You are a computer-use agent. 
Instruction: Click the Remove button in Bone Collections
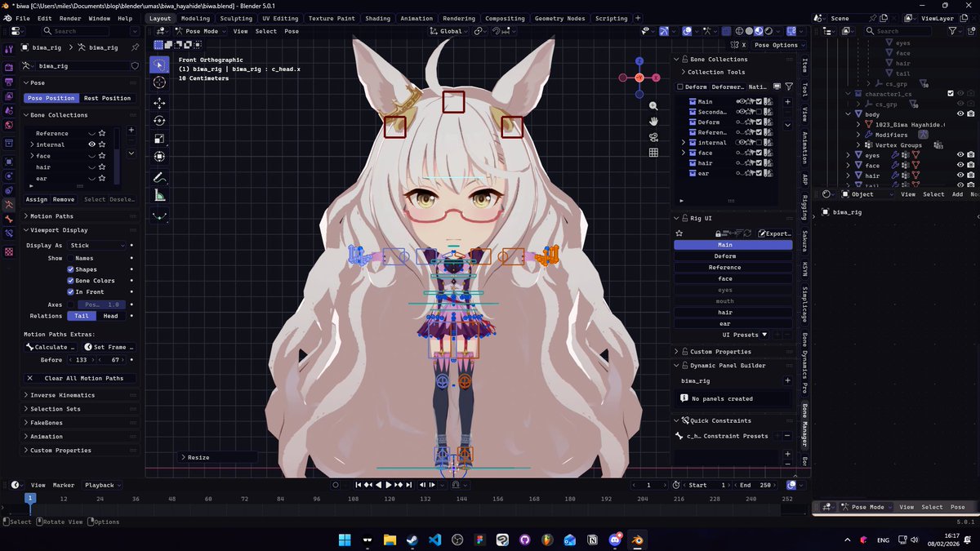tap(64, 199)
